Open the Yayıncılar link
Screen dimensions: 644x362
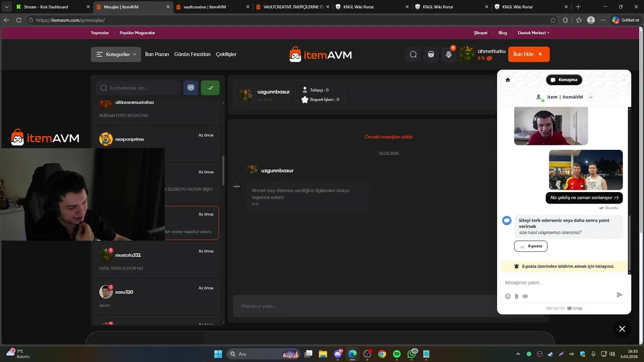[100, 33]
